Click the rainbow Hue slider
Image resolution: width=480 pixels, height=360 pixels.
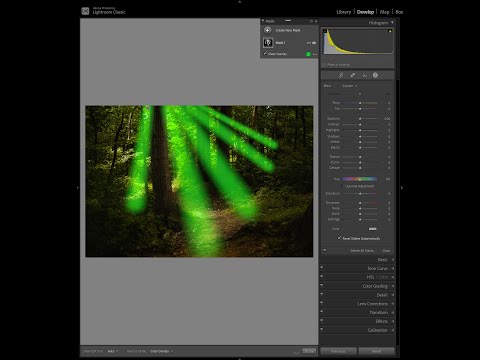click(x=360, y=179)
